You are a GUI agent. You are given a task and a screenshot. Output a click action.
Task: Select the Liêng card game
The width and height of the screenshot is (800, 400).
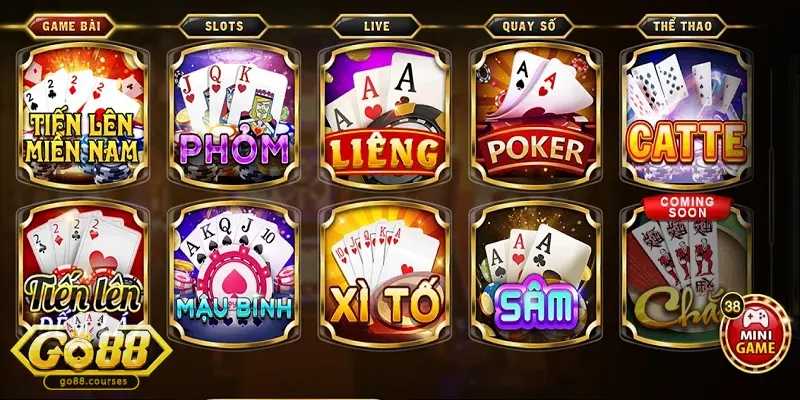coord(384,115)
